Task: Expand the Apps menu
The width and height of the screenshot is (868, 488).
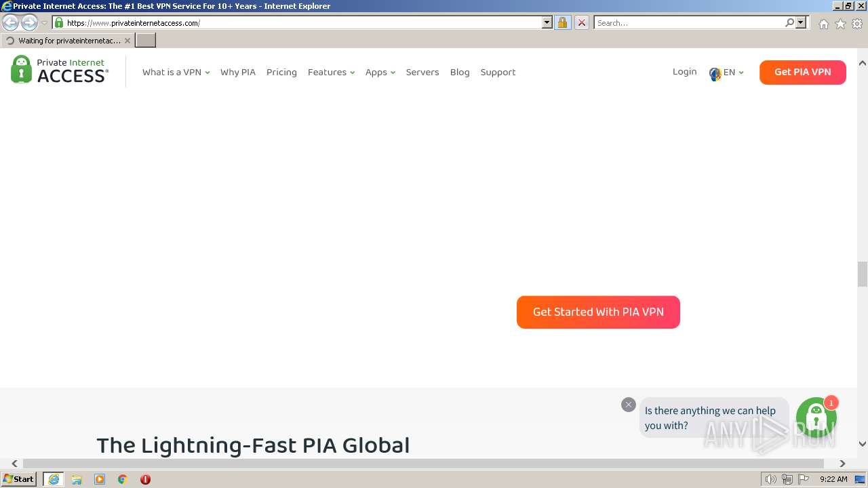Action: 380,73
